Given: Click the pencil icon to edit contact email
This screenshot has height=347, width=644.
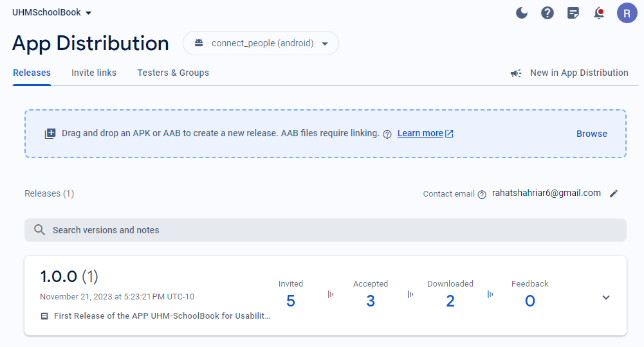Looking at the screenshot, I should 614,193.
